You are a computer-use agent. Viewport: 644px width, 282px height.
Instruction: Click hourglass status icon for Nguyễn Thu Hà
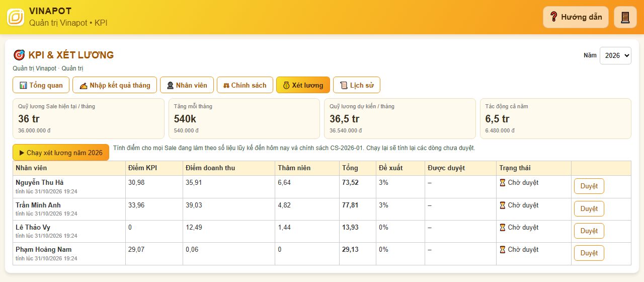click(x=502, y=183)
